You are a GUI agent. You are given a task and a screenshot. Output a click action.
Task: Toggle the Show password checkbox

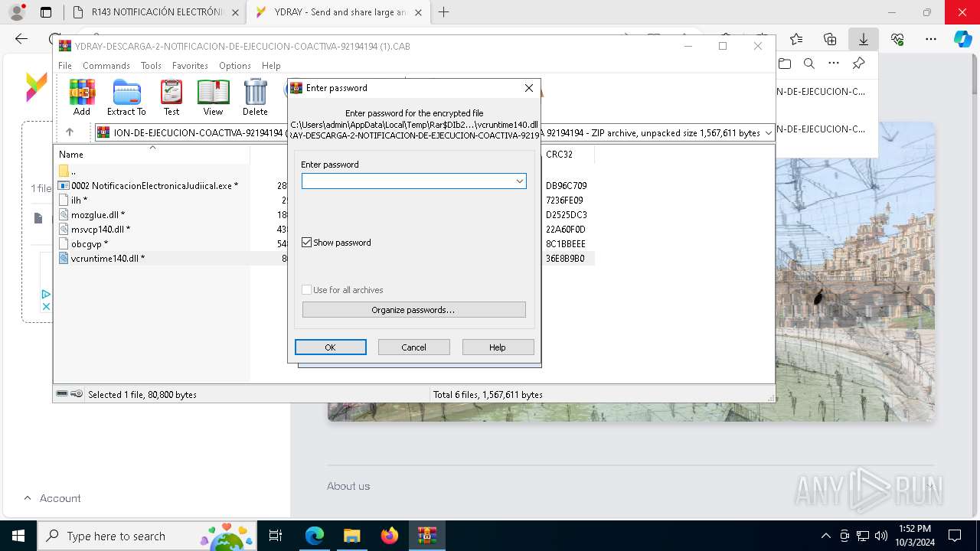(307, 243)
